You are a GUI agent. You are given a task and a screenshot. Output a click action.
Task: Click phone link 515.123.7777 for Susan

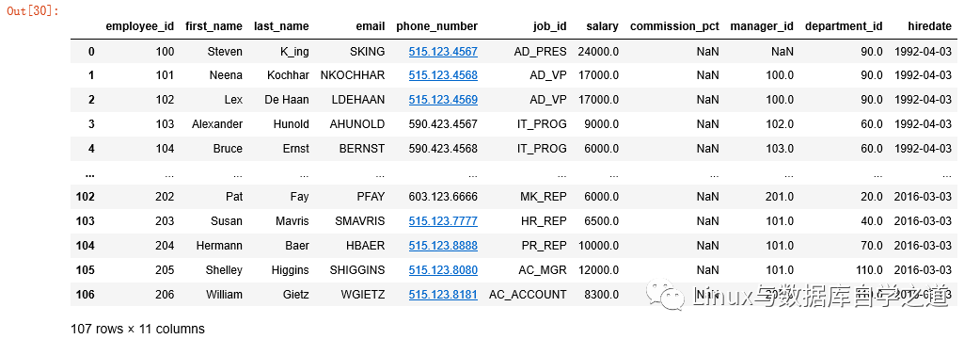point(443,220)
